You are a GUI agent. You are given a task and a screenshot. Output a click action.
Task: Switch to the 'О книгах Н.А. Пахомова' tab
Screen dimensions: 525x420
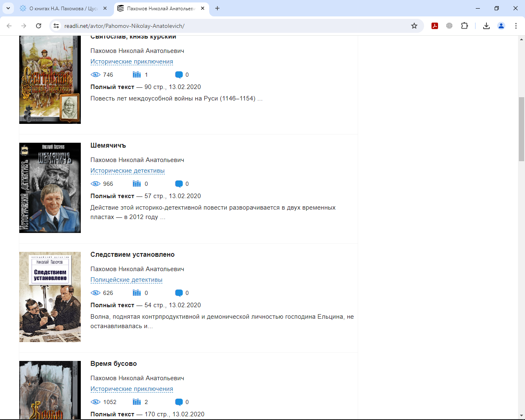tap(64, 8)
